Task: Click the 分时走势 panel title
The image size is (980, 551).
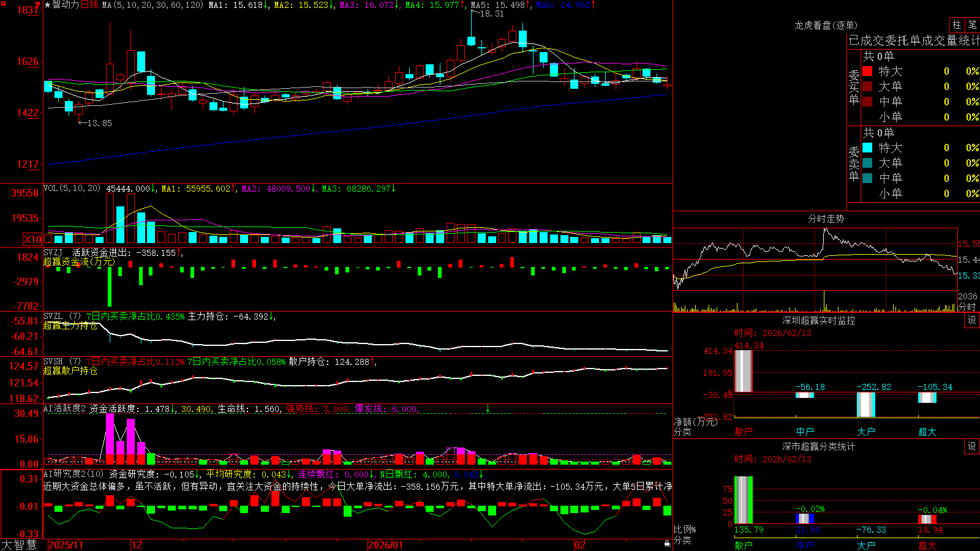Action: [x=826, y=219]
